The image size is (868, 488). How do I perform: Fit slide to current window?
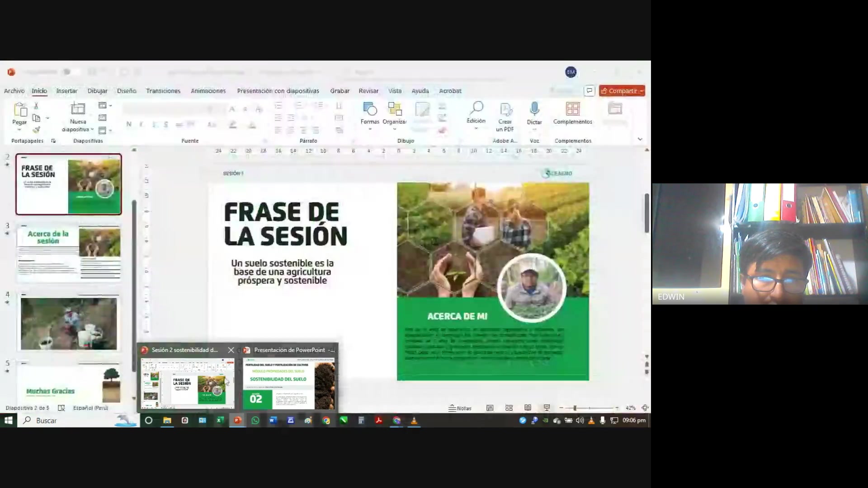[x=645, y=408]
